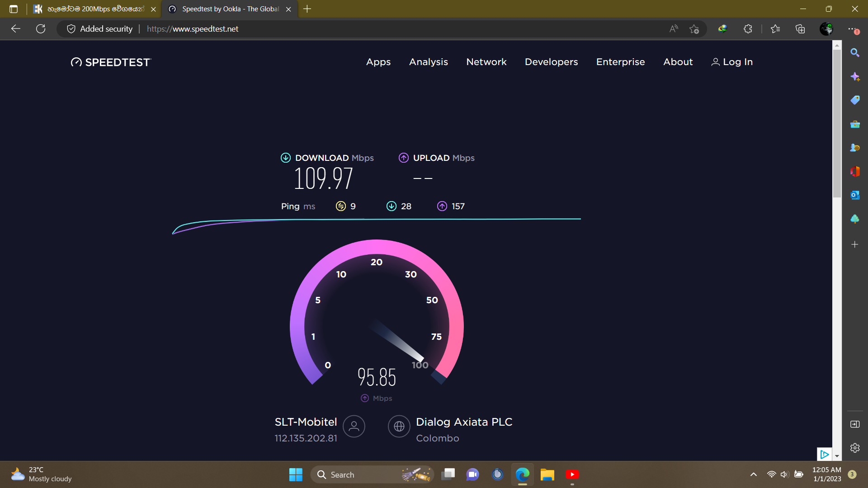Click the Dialog Axiata PLC server name
Viewport: 868px width, 488px height.
coord(464,422)
